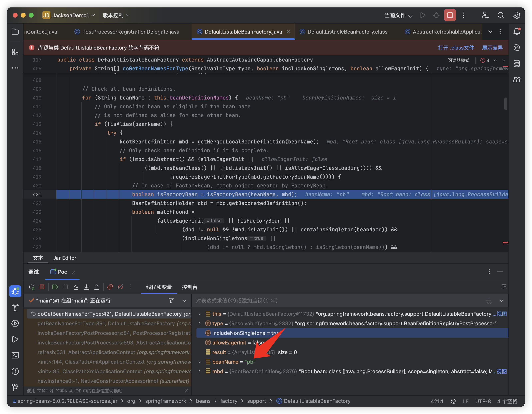
Task: Close DefaultListableBeanFactory.java tab
Action: click(x=288, y=32)
